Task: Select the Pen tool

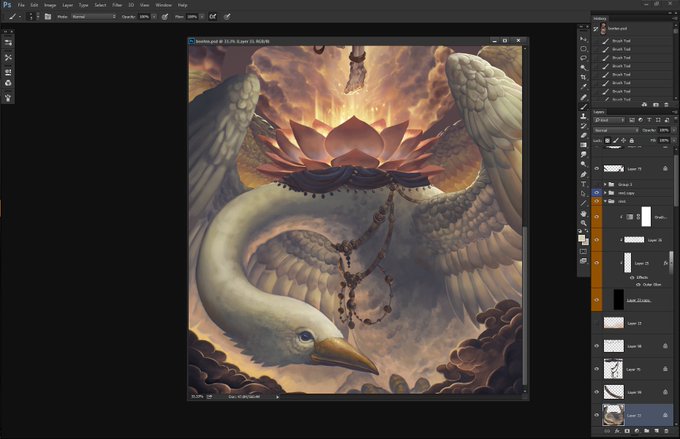Action: coord(584,174)
